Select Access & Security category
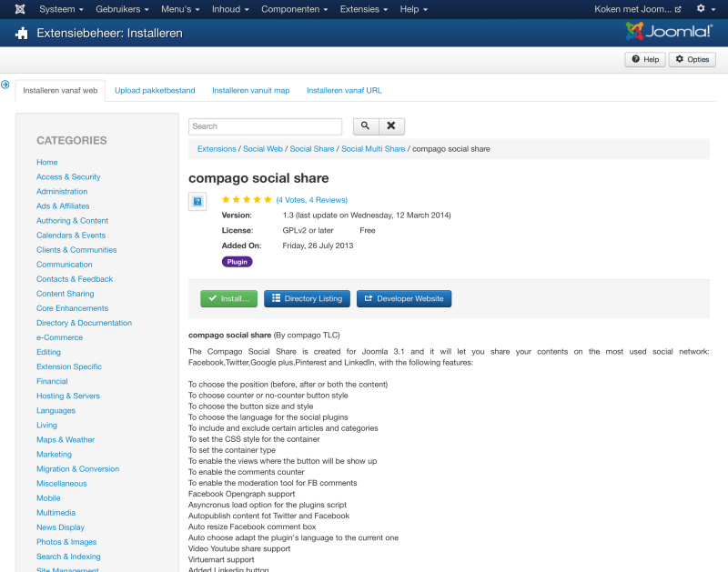The image size is (728, 572). [x=68, y=176]
